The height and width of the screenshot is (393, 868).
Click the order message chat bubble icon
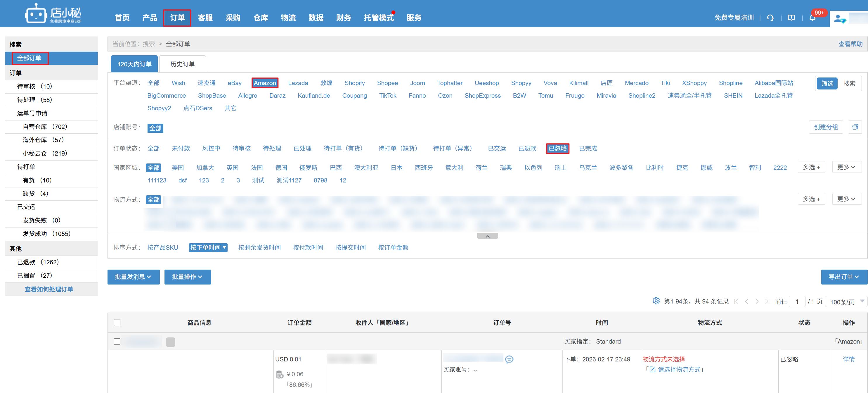point(509,360)
